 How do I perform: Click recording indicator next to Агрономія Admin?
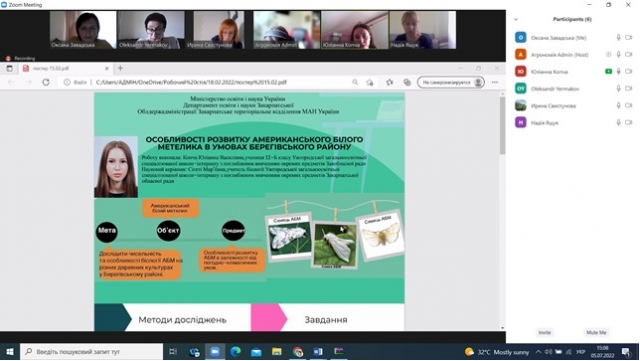coord(609,54)
